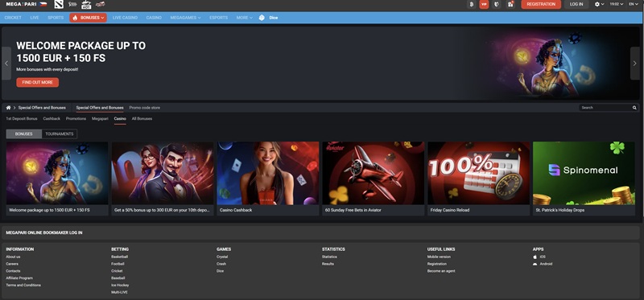Open the Affiliate Program link
The height and width of the screenshot is (300, 644).
tap(19, 277)
